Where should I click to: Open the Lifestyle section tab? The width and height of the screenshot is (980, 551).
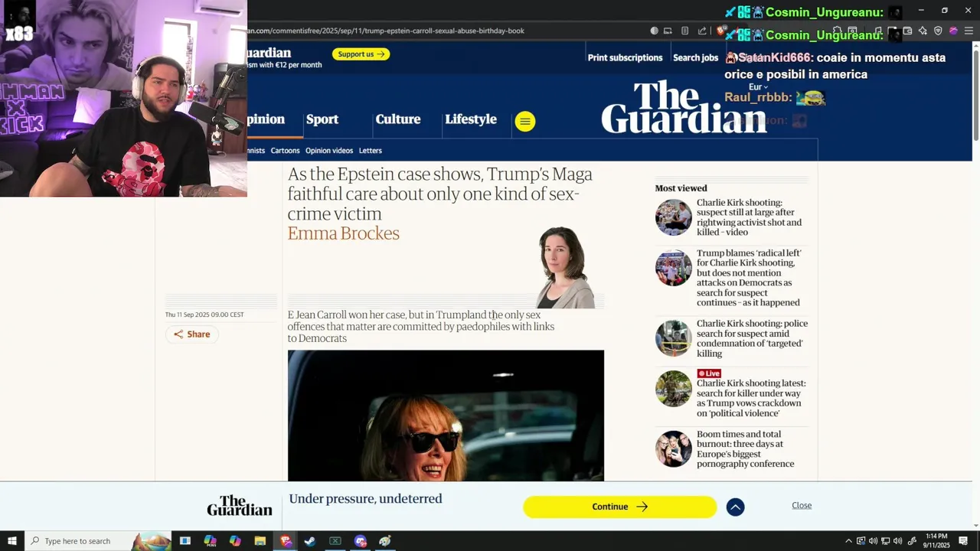(x=471, y=119)
